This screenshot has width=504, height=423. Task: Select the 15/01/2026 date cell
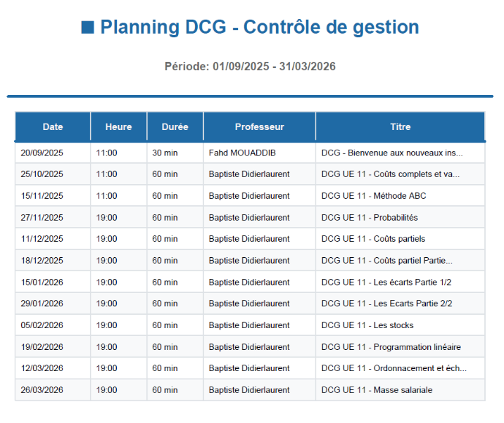(x=42, y=282)
